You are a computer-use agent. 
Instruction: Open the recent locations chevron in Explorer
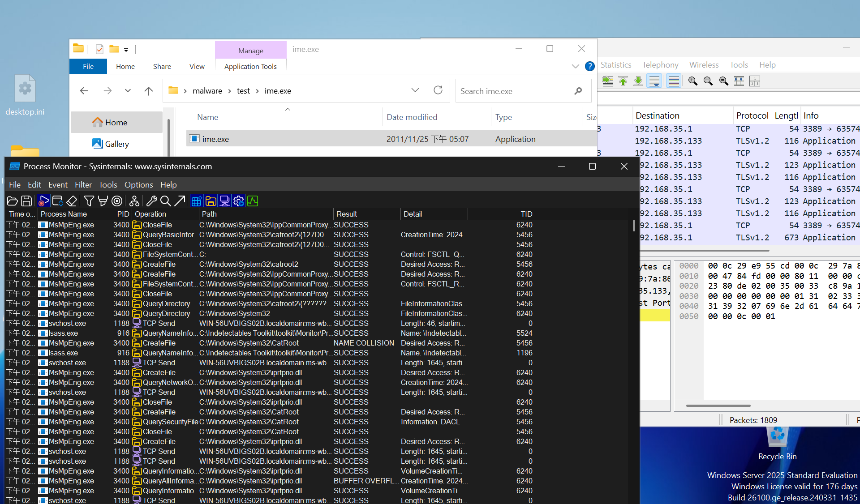pyautogui.click(x=128, y=91)
